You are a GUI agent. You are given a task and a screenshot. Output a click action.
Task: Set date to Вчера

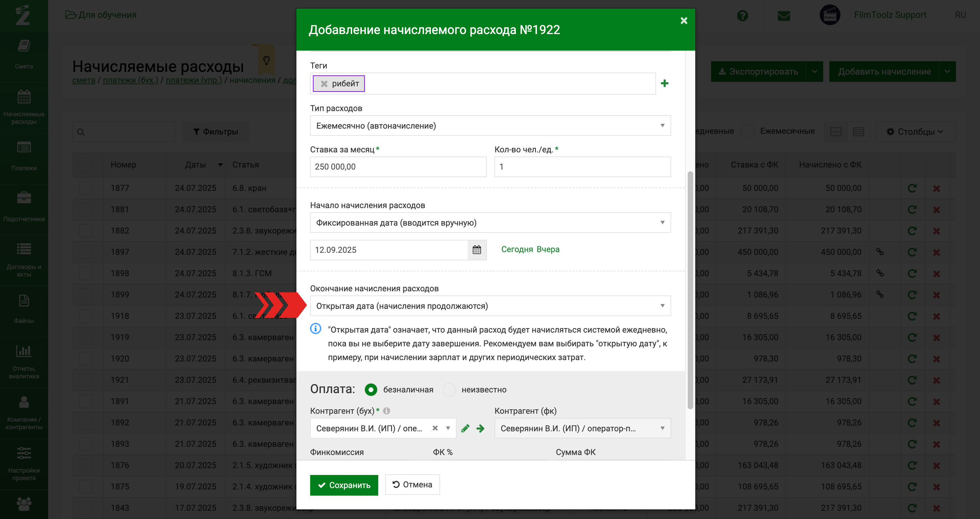pos(548,250)
